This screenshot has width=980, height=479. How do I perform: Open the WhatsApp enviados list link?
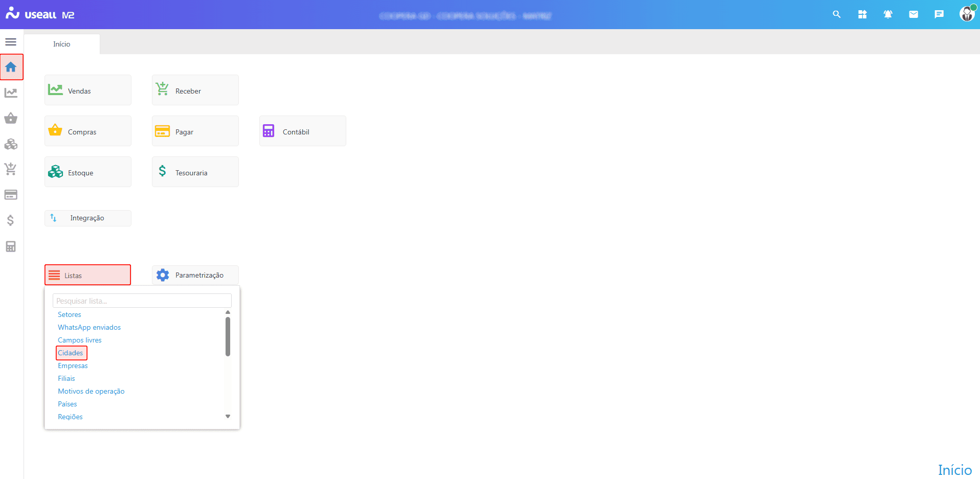89,327
